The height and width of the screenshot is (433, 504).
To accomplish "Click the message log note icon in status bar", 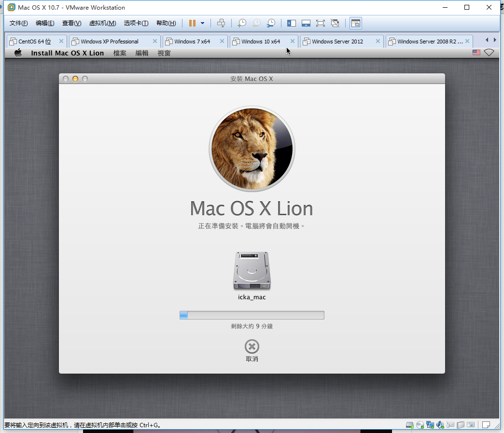I will [x=486, y=425].
